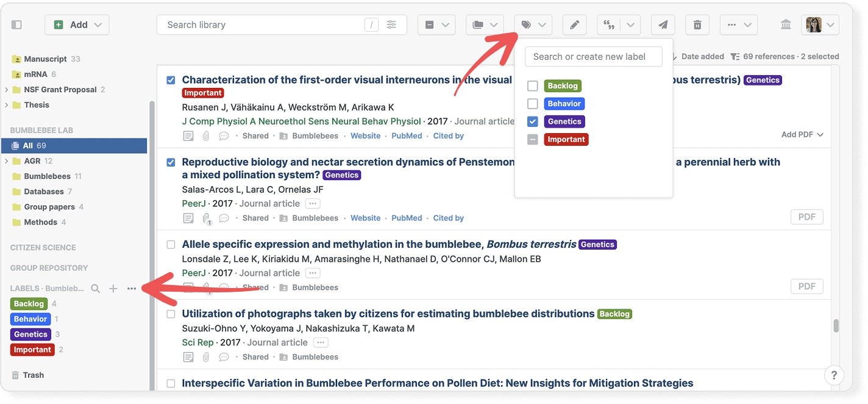Toggle the sidebar panel icon
The width and height of the screenshot is (868, 404).
click(x=16, y=25)
